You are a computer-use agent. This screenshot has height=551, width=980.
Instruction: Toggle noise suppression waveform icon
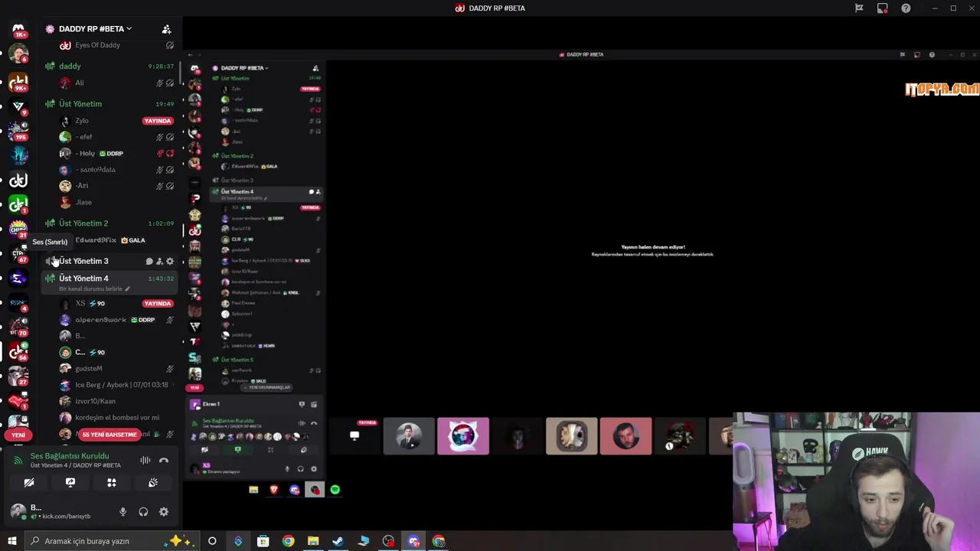point(145,460)
